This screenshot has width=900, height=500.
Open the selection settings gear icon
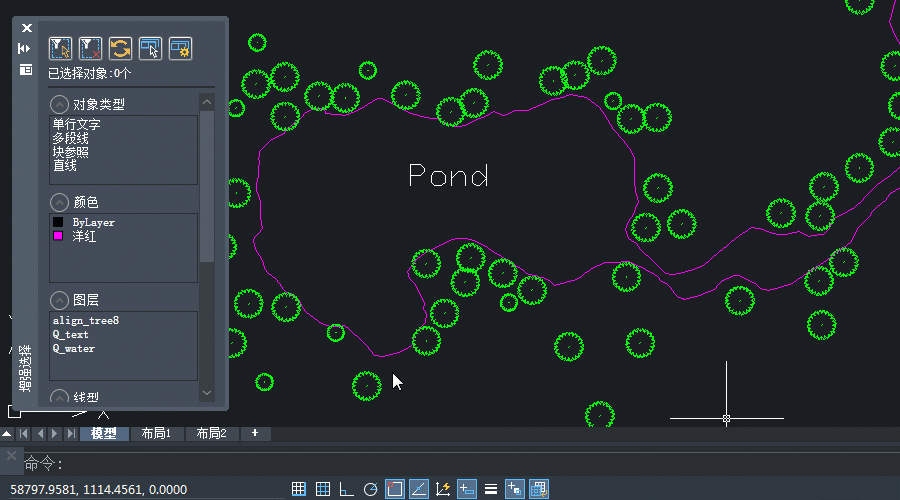pos(180,48)
